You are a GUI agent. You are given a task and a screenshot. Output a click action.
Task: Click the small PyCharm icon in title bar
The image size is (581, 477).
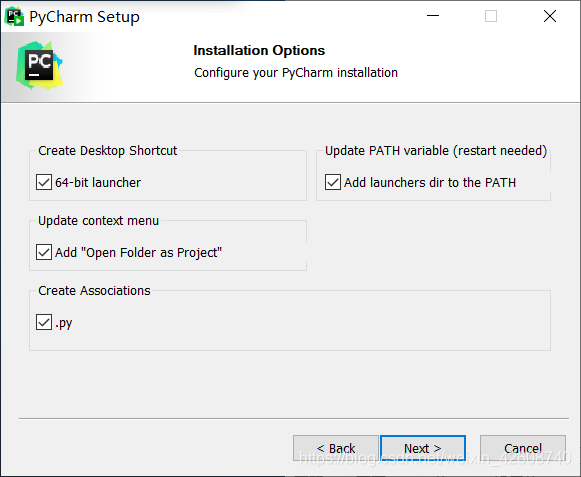[15, 16]
